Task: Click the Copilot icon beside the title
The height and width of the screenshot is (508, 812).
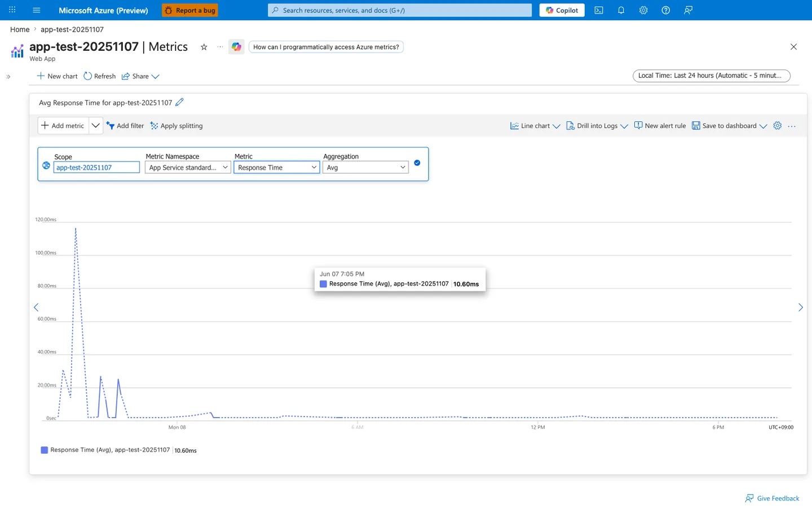Action: (236, 47)
